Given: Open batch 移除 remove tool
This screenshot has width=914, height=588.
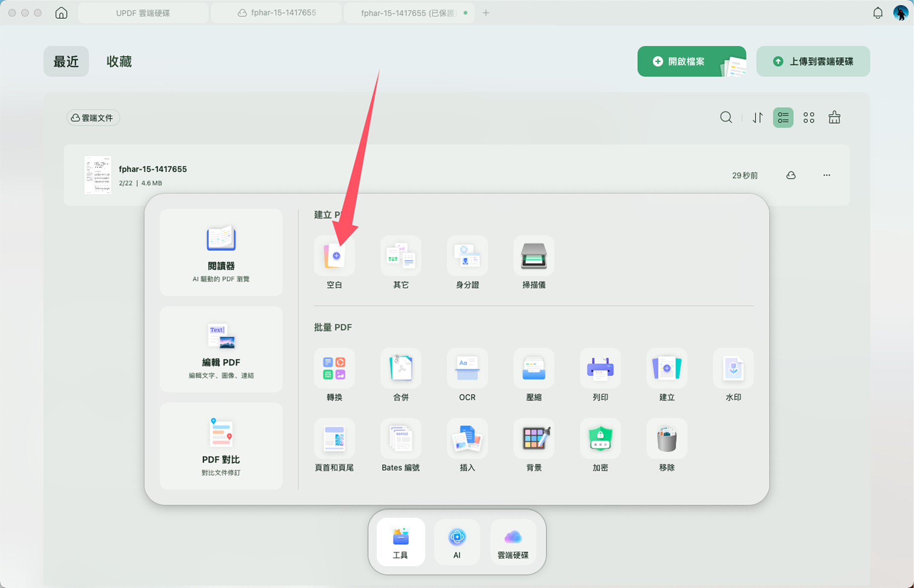Looking at the screenshot, I should tap(667, 438).
